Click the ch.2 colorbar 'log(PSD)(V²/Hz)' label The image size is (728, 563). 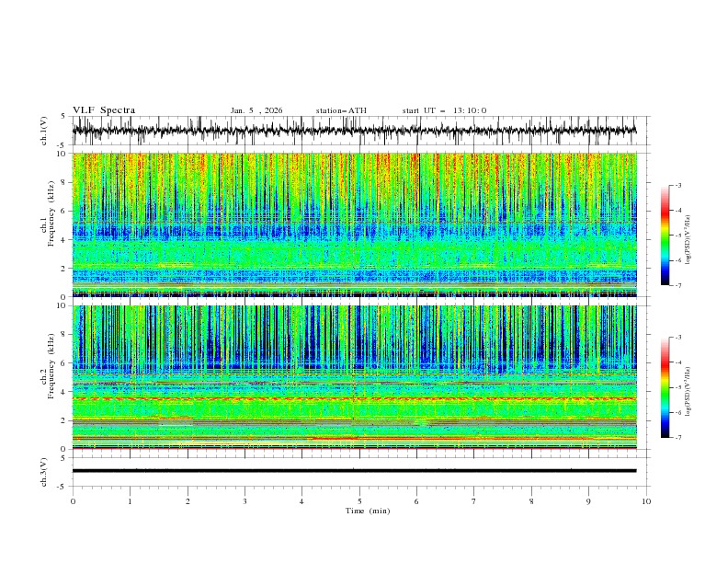[688, 392]
